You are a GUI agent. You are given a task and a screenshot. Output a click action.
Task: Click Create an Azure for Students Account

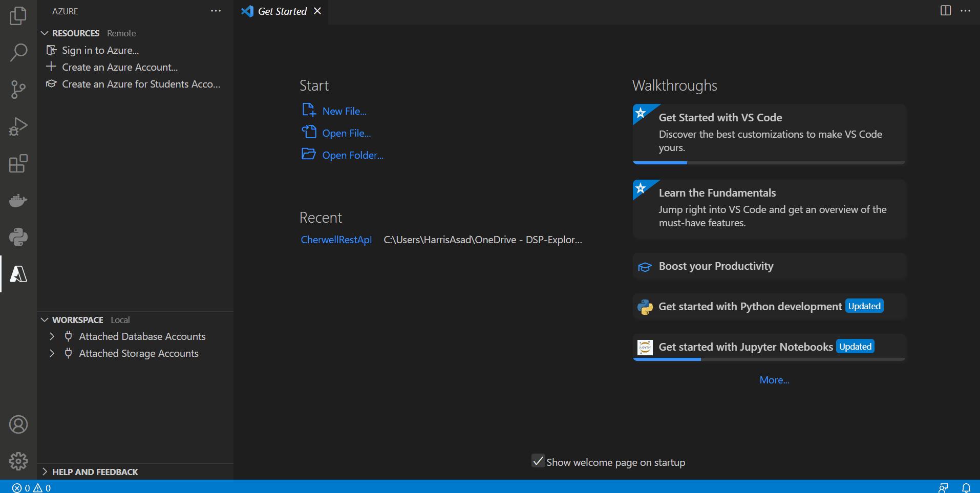pyautogui.click(x=141, y=84)
